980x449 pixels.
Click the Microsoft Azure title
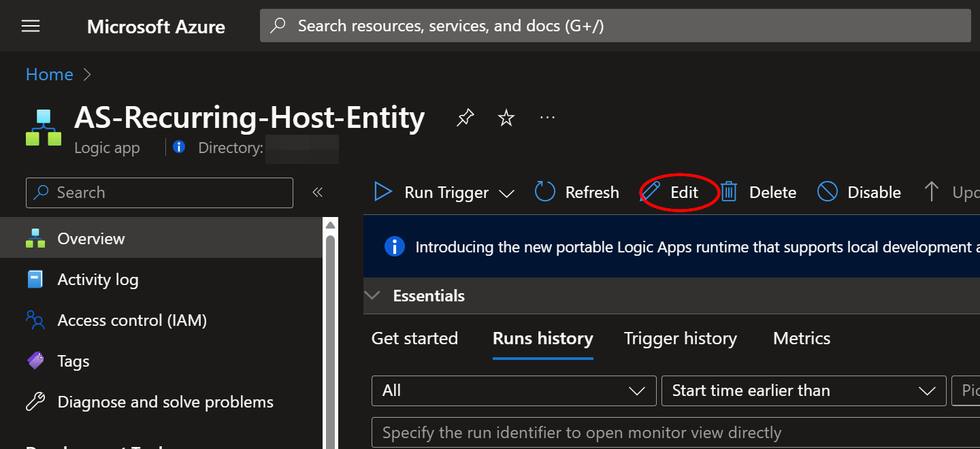click(x=156, y=27)
